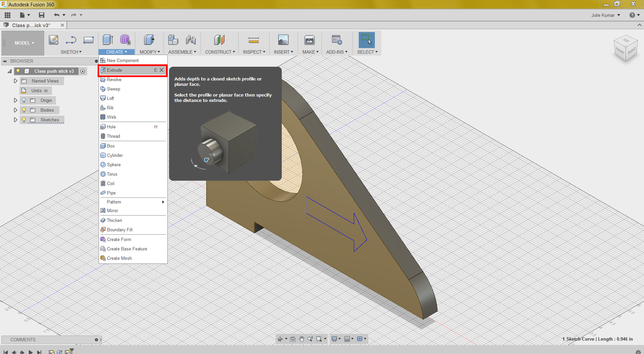Select the Pan hand tool
The width and height of the screenshot is (644, 354).
[302, 339]
